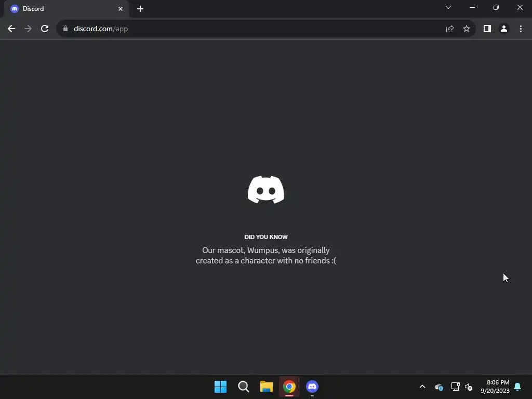The height and width of the screenshot is (399, 532).
Task: Close the Chrome window
Action: pos(520,7)
